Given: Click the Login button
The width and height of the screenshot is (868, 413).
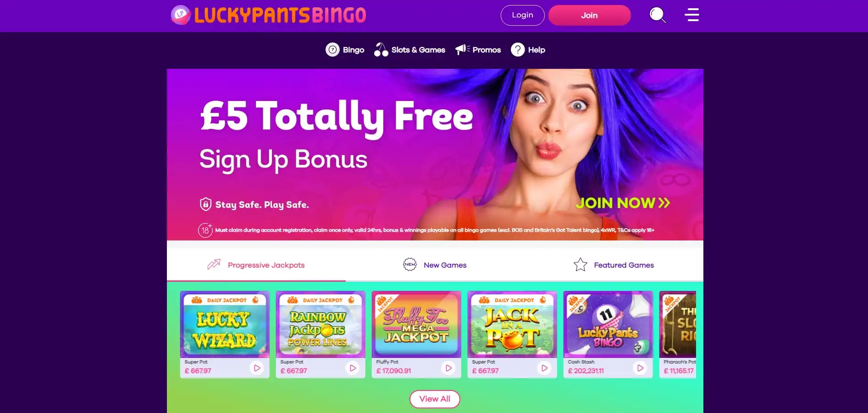Looking at the screenshot, I should [x=522, y=15].
